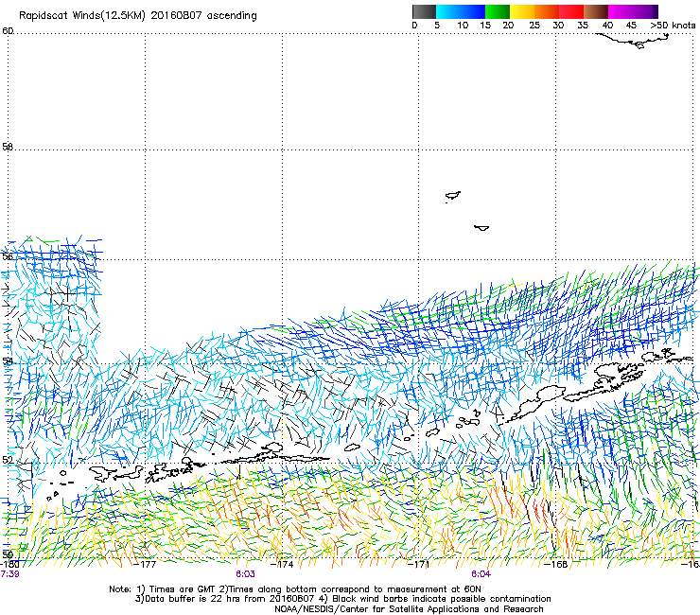
Task: Pick the dark purple 45-50 legend swatch
Action: [645, 11]
